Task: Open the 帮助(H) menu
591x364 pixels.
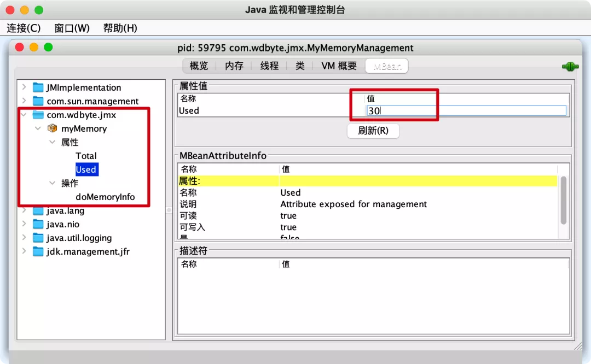Action: (120, 28)
